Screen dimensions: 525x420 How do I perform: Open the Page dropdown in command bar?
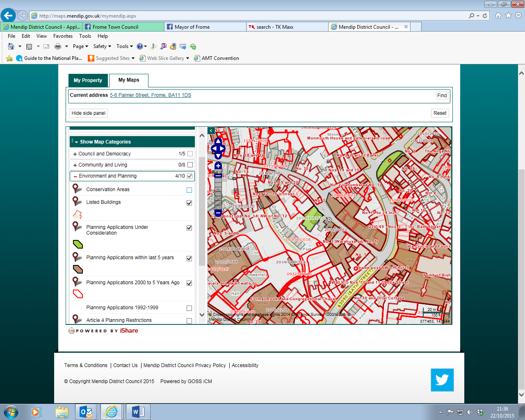(80, 46)
